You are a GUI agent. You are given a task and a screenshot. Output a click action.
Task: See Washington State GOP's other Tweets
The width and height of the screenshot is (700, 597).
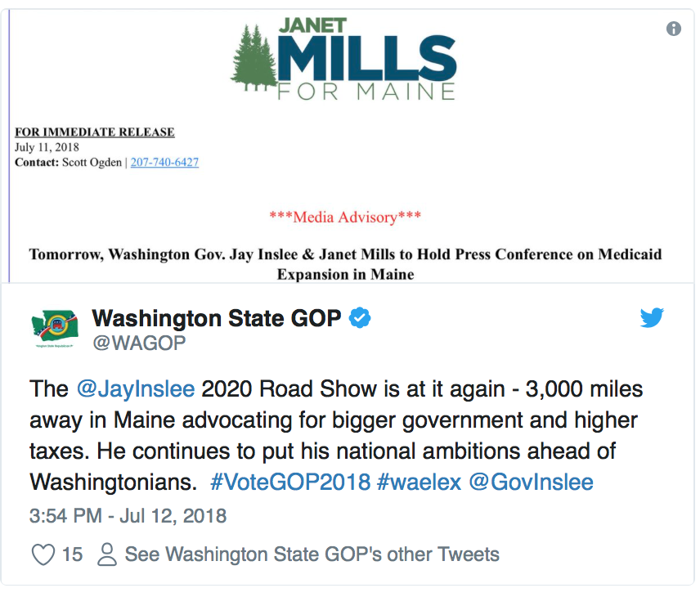[x=312, y=554]
